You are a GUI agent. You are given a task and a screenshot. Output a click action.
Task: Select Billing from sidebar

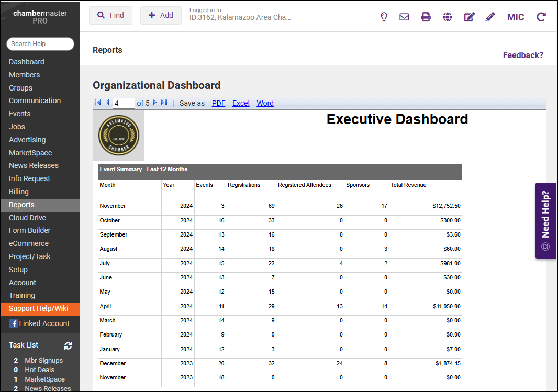[x=19, y=192]
